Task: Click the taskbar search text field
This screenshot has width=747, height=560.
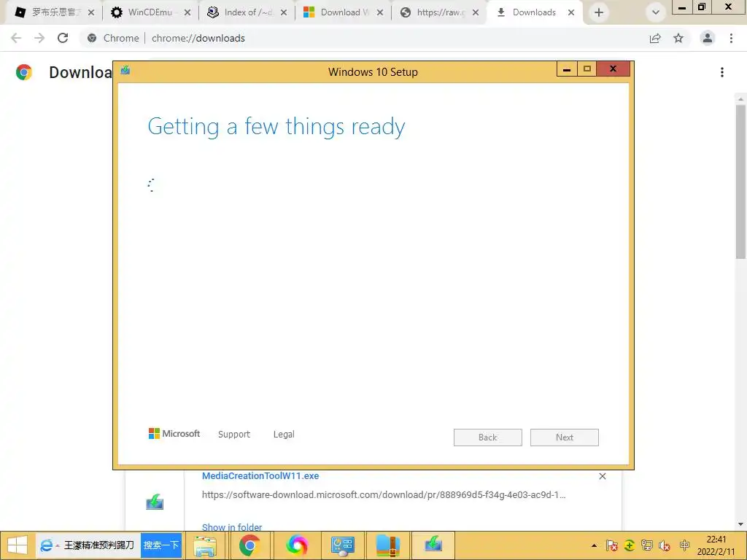Action: 99,545
